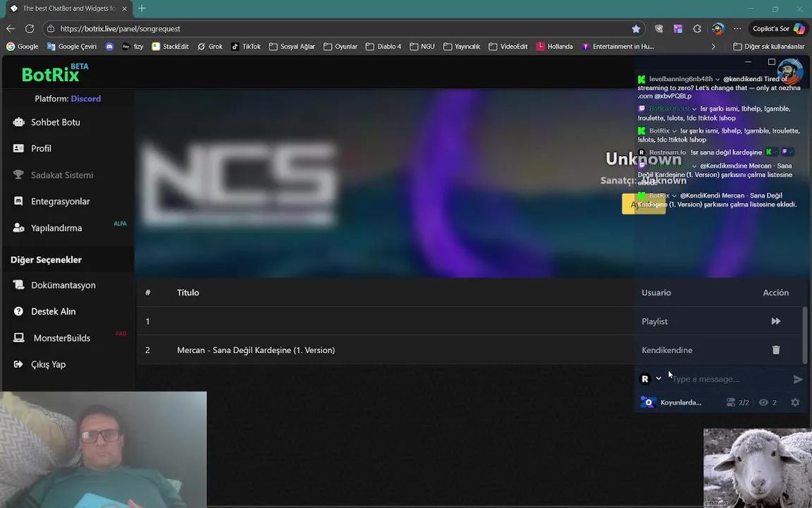
Task: Open the Grok bookmark
Action: pos(210,46)
